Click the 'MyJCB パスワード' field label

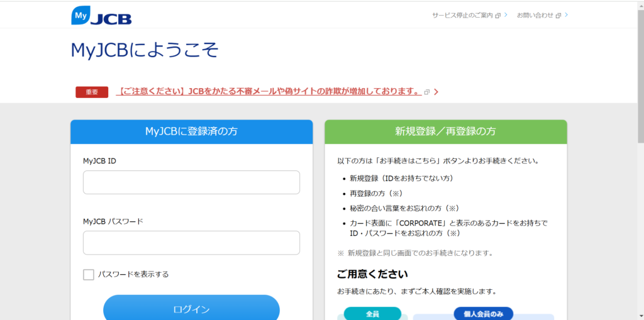pyautogui.click(x=113, y=221)
